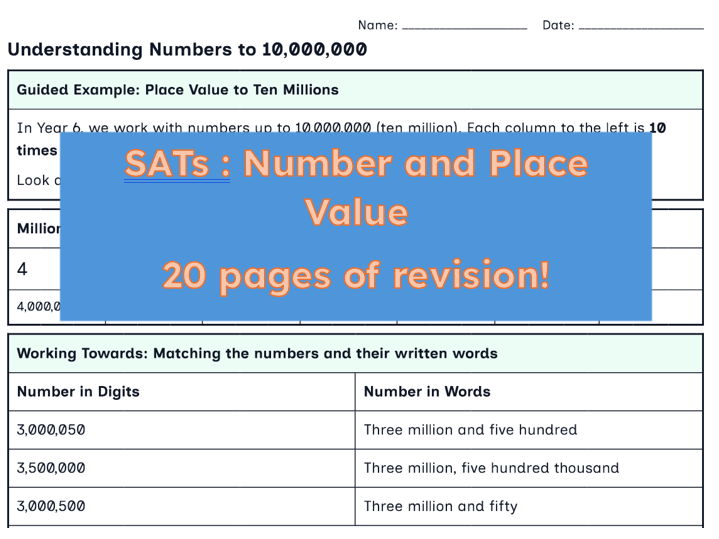Screen dimensions: 719x539
Task: Click 'Three million and fifty'
Action: 440,506
